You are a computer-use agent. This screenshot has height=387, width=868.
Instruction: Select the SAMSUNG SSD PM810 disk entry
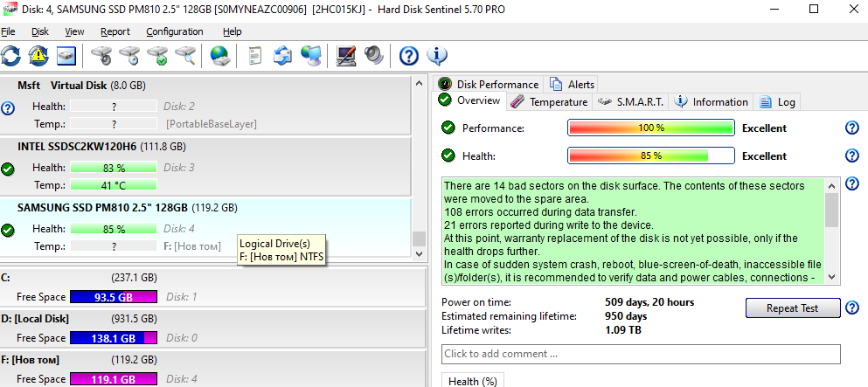click(205, 227)
